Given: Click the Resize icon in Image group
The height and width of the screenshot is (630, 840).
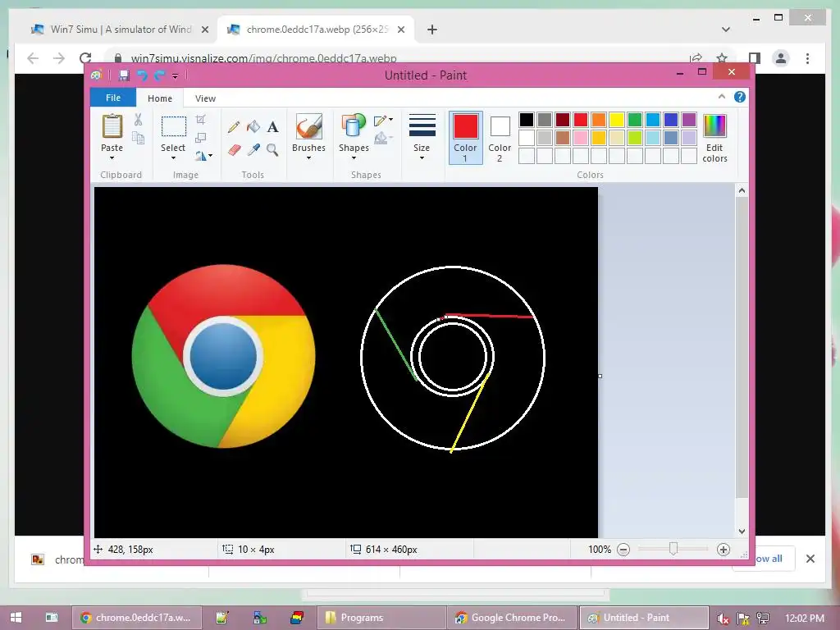Looking at the screenshot, I should click(x=200, y=138).
